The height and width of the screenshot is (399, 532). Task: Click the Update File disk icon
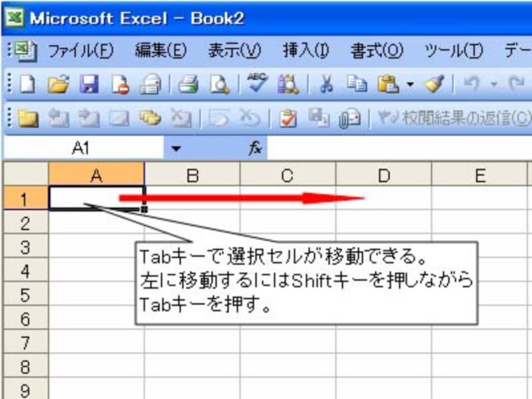coord(319,118)
